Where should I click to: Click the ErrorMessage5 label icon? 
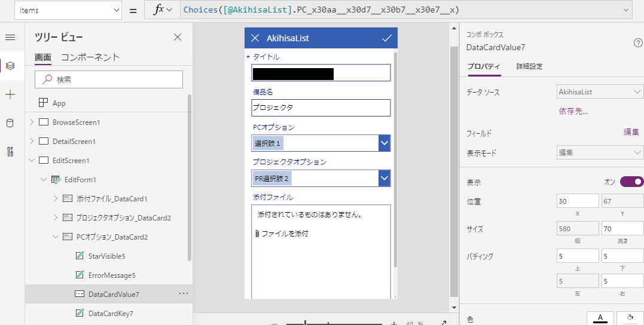(x=80, y=275)
